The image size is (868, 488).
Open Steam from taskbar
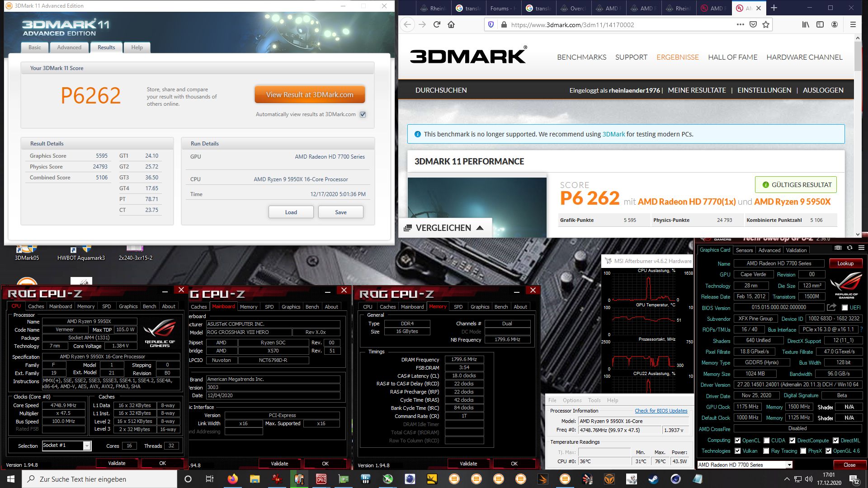653,479
